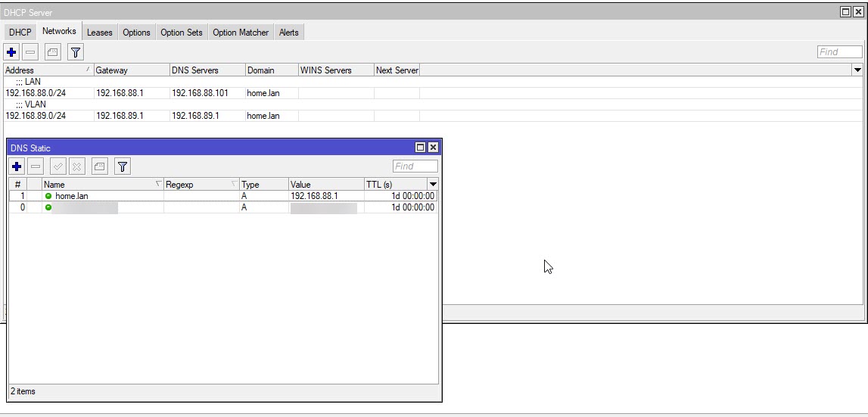Click the '2 items' status text
Screen dimensions: 868x417
pos(23,391)
